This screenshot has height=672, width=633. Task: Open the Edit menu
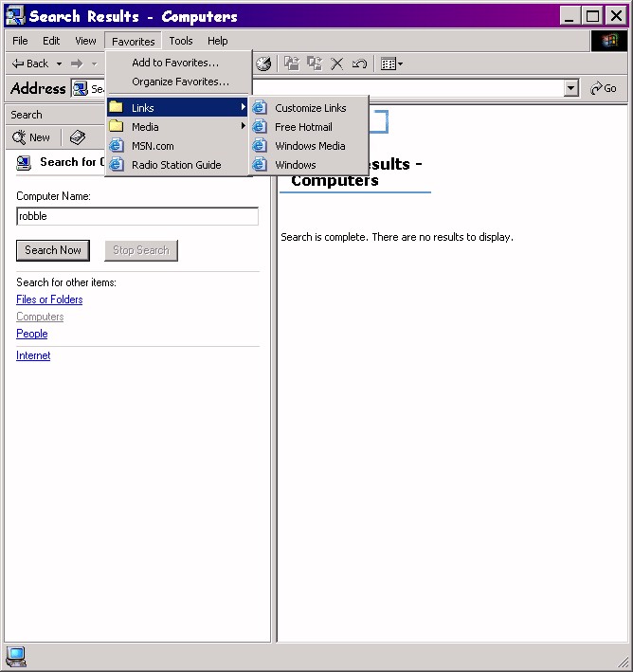point(51,41)
